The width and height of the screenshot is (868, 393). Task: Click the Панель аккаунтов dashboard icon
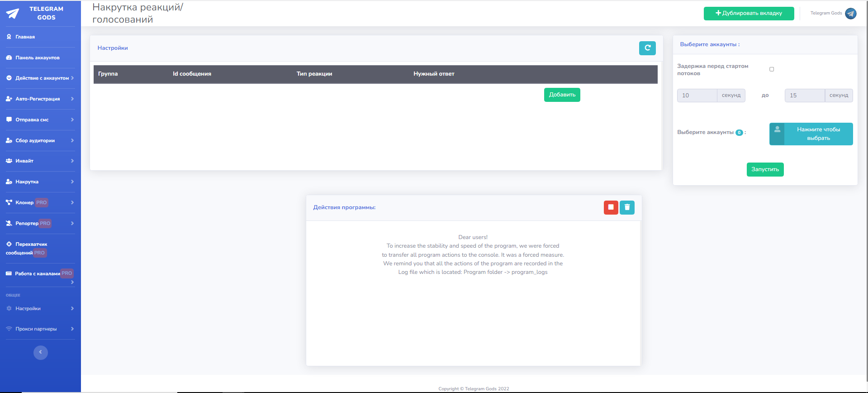pyautogui.click(x=9, y=58)
